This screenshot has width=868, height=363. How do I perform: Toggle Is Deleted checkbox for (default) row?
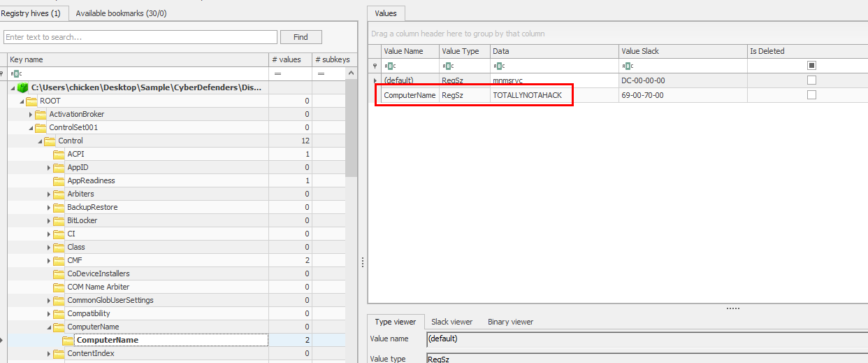[x=811, y=80]
